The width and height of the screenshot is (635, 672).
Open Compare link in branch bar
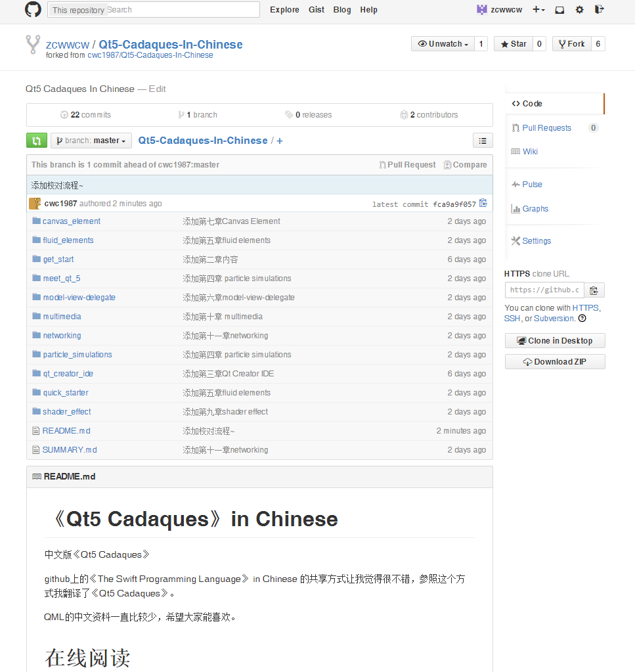pos(466,165)
